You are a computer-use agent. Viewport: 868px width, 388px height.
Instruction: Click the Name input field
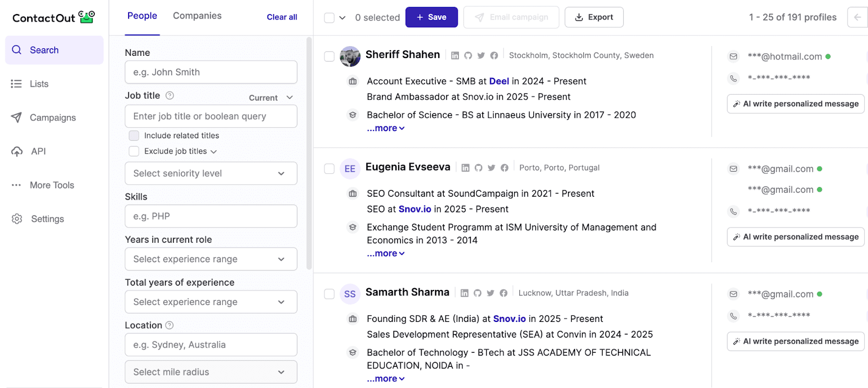(210, 72)
